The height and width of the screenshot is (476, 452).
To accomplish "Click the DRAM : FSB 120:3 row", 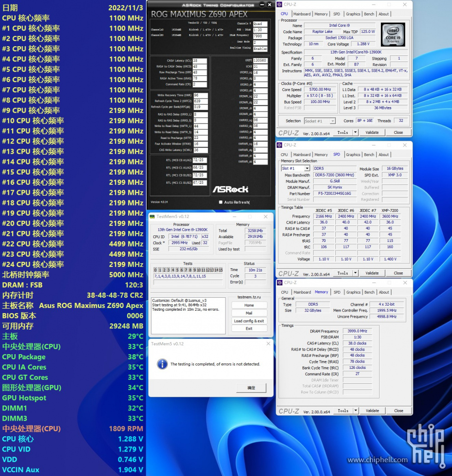I will [73, 285].
